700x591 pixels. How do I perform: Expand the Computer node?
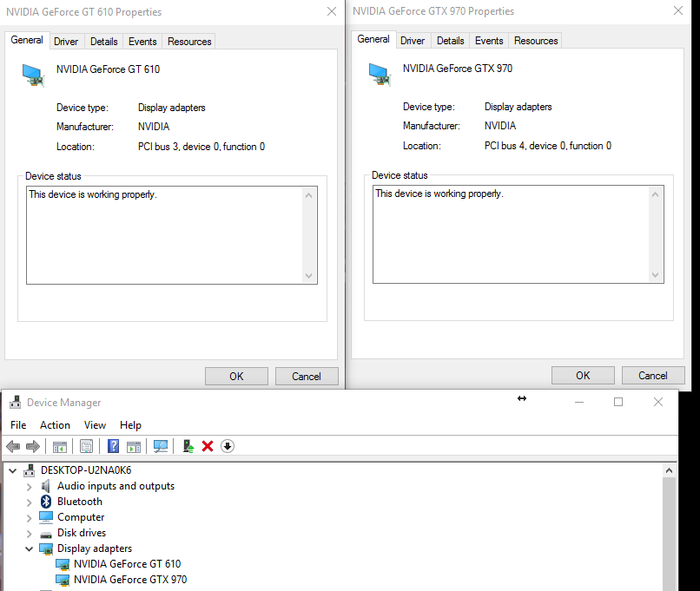tap(29, 518)
